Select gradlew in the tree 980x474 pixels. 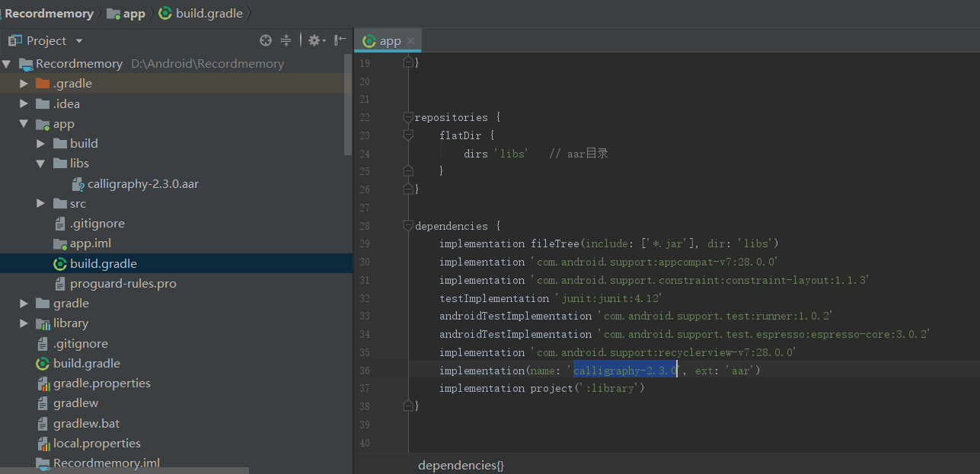[75, 403]
